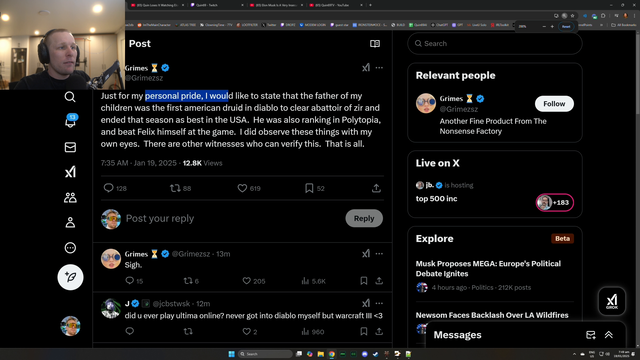
Task: Open the Explore search icon in sidebar
Action: pos(70,97)
